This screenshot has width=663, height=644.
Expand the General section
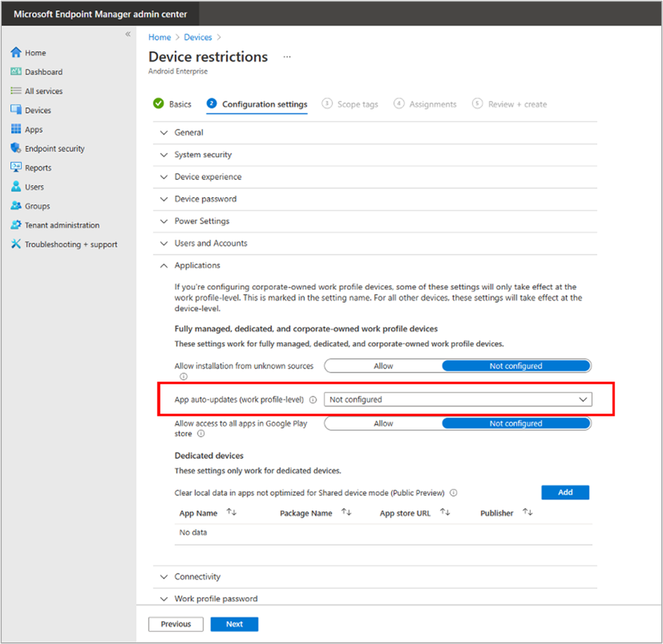point(375,132)
